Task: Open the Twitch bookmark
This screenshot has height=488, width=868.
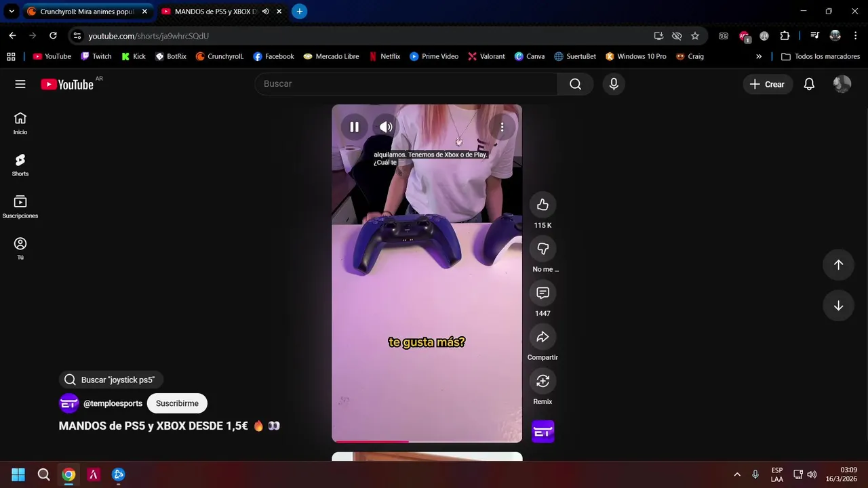Action: (96, 57)
